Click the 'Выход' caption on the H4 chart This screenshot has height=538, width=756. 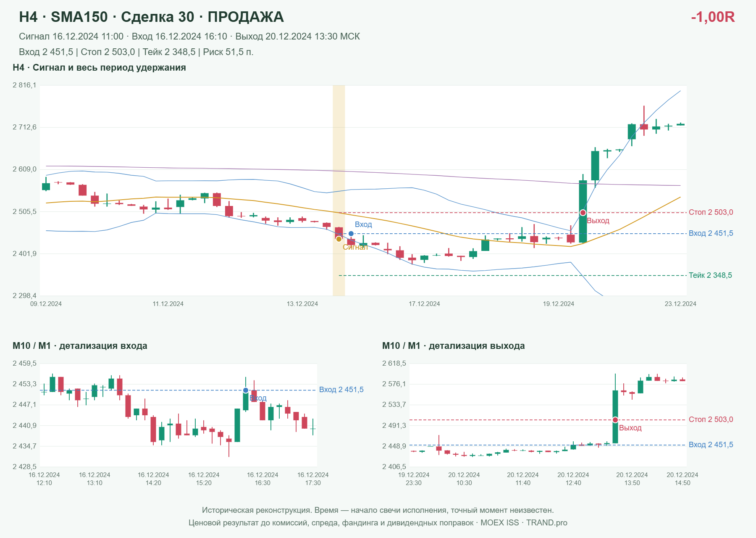tap(598, 221)
